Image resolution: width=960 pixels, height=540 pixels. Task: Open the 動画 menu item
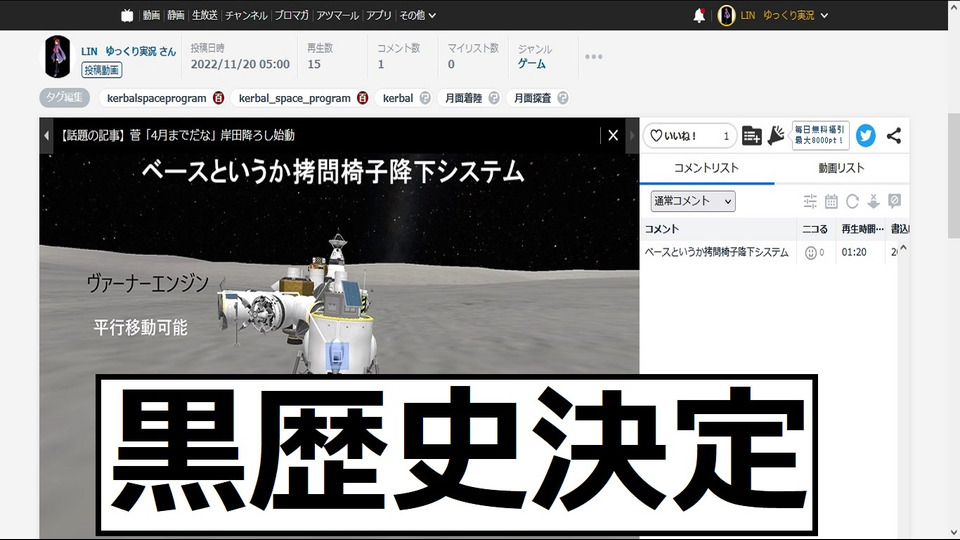[x=151, y=15]
